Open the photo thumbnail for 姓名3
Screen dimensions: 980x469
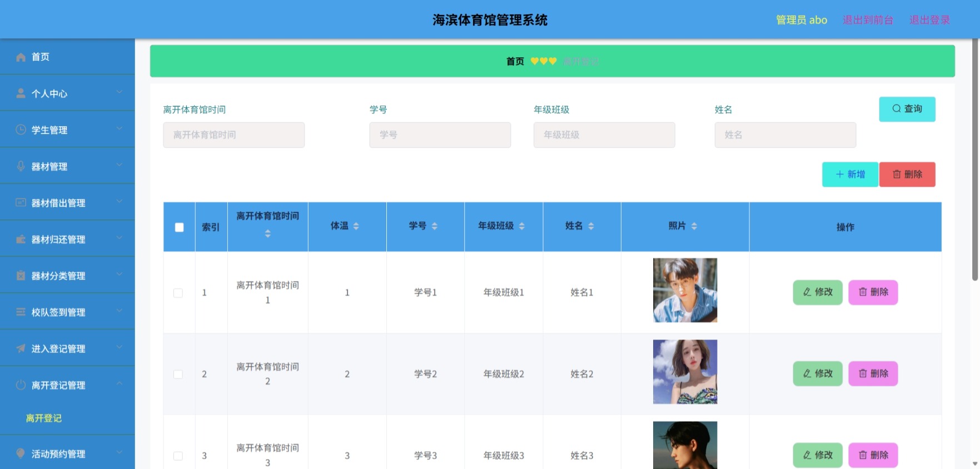(685, 445)
